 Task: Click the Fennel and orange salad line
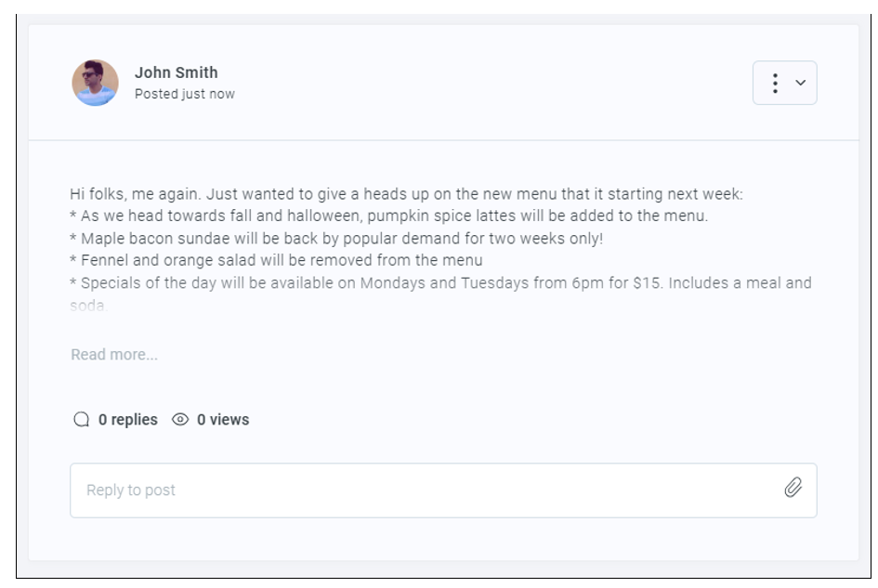click(276, 261)
